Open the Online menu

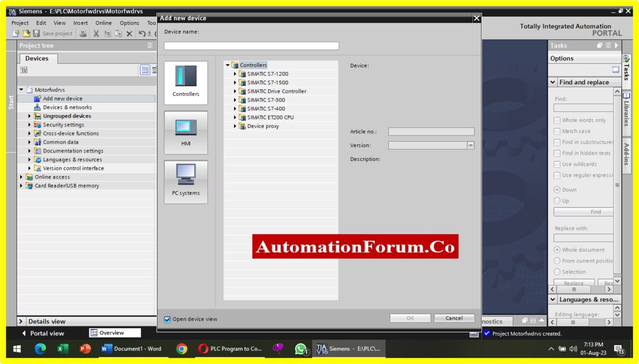[x=103, y=23]
